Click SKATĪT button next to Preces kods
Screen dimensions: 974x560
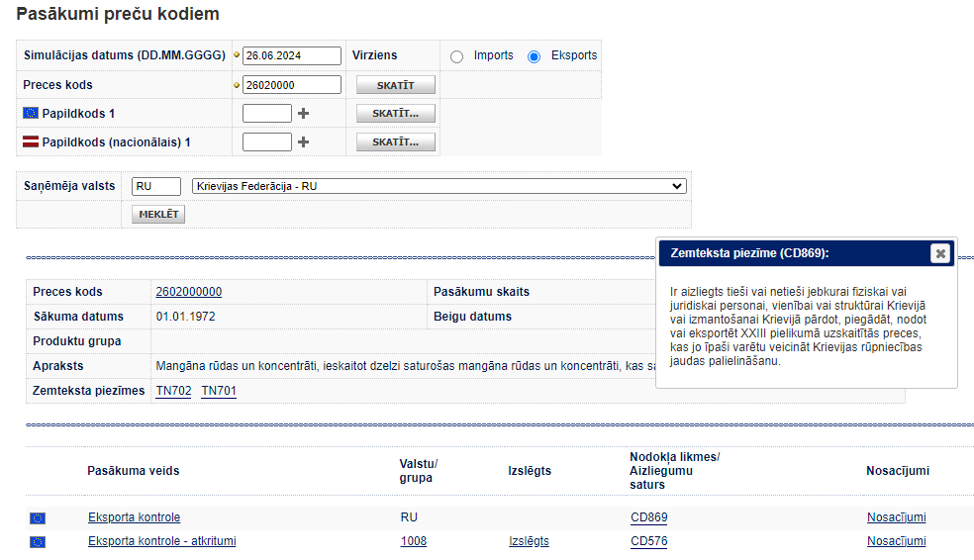tap(395, 85)
